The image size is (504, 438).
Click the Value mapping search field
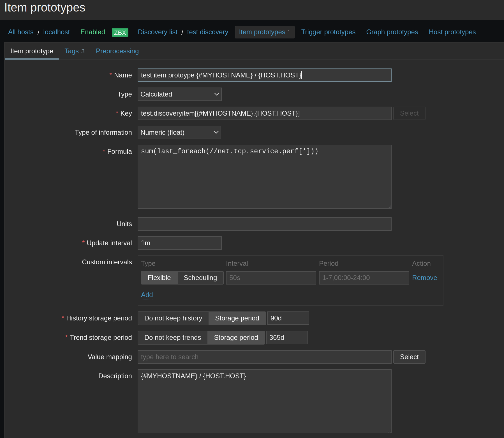[265, 357]
